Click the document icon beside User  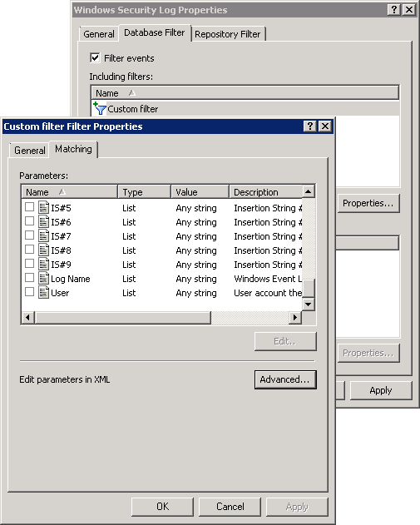[x=43, y=292]
